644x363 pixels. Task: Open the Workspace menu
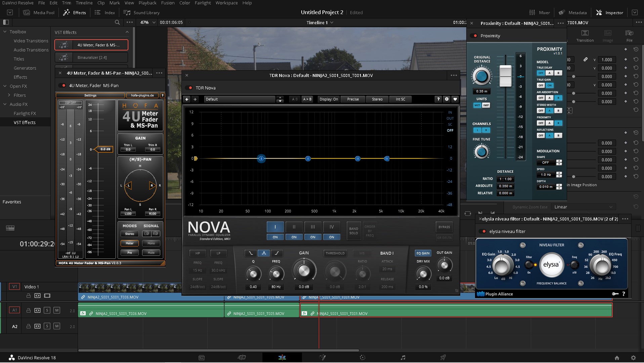(226, 3)
